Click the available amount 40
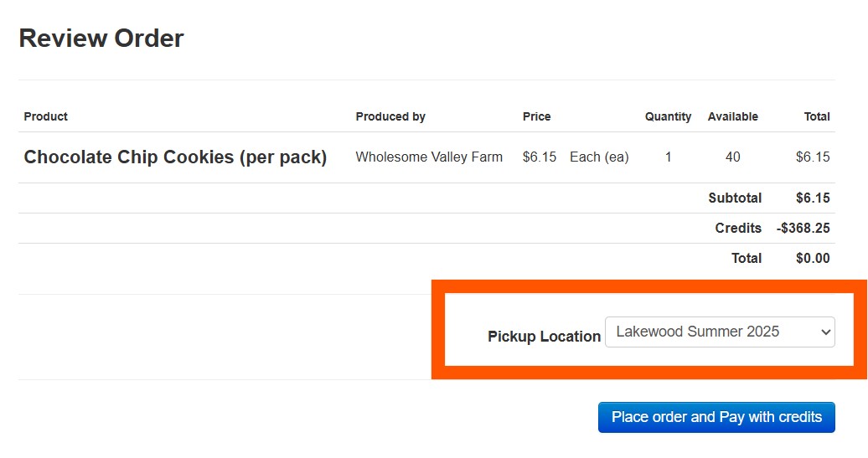 click(x=732, y=157)
